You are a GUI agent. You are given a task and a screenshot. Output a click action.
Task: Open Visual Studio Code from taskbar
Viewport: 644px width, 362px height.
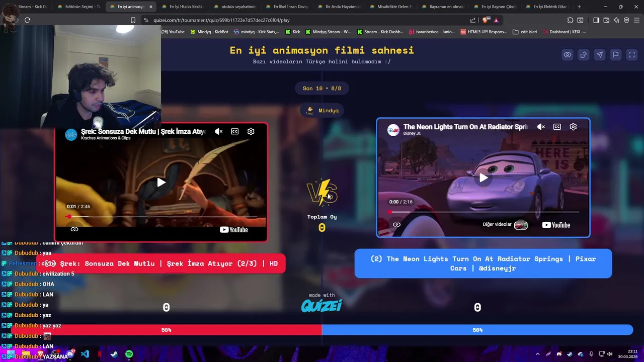point(85,354)
